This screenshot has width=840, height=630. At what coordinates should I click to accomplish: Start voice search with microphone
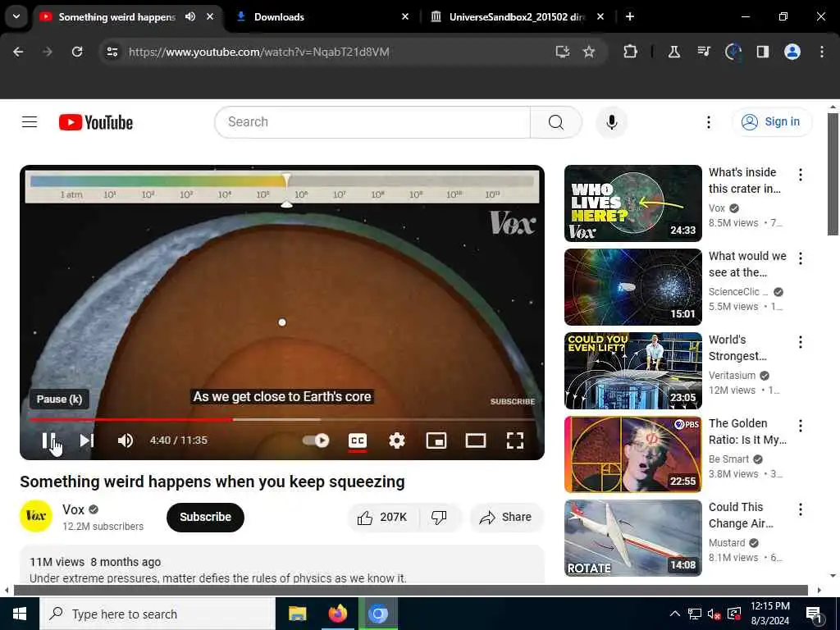coord(612,122)
